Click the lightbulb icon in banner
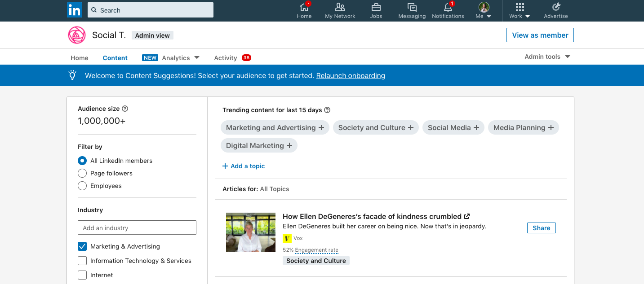This screenshot has width=644, height=284. coord(72,75)
